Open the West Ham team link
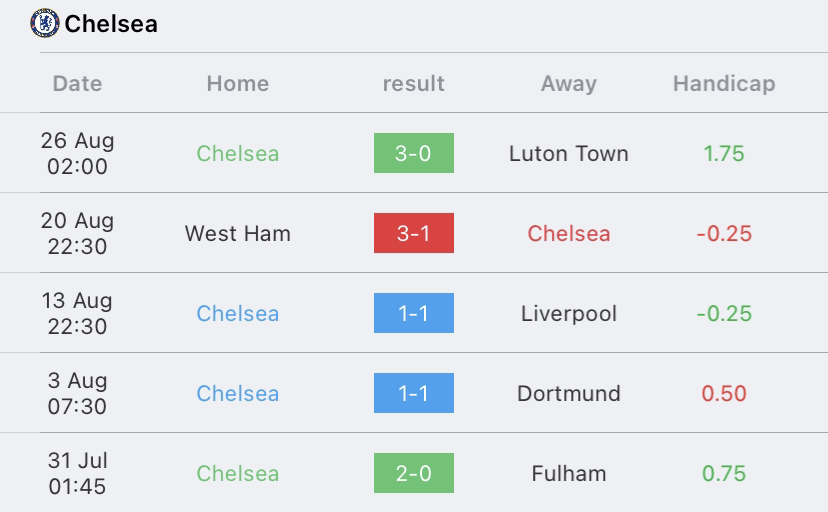828x512 pixels. point(238,233)
